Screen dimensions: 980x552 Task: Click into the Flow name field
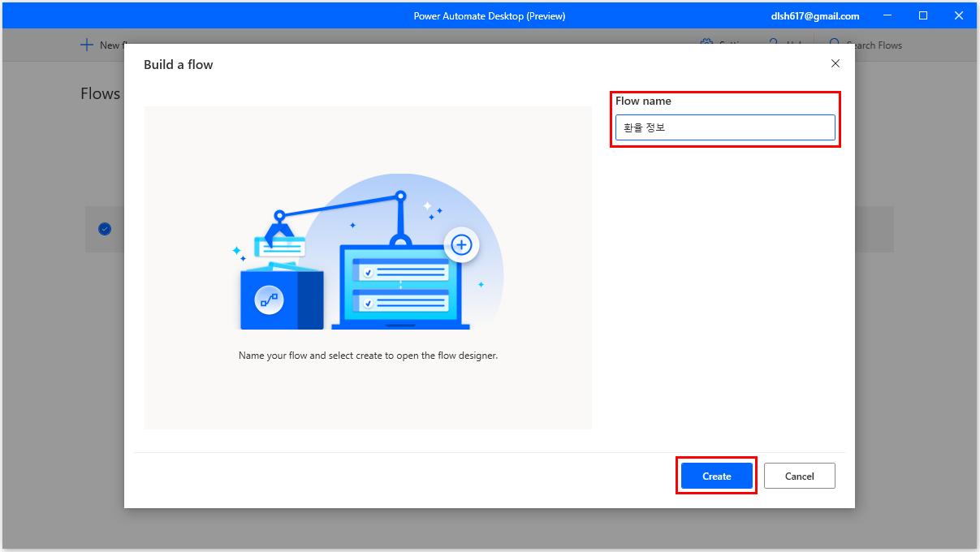725,127
